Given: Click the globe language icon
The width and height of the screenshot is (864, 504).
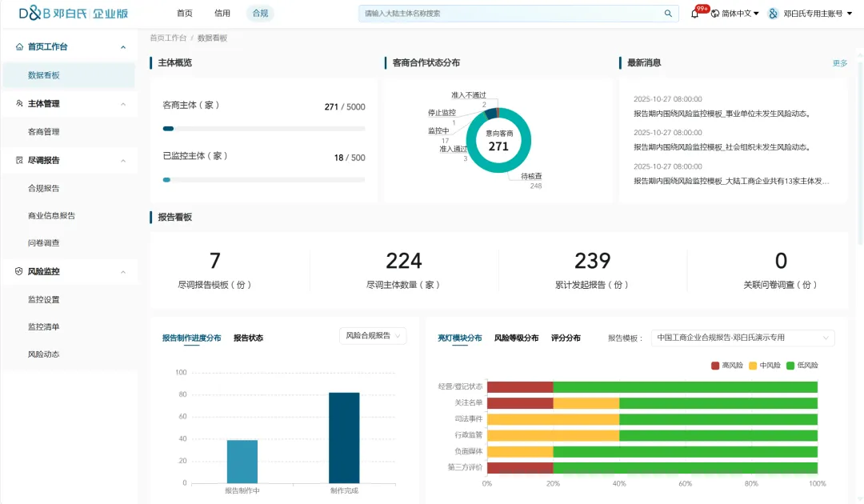Looking at the screenshot, I should click(x=714, y=14).
